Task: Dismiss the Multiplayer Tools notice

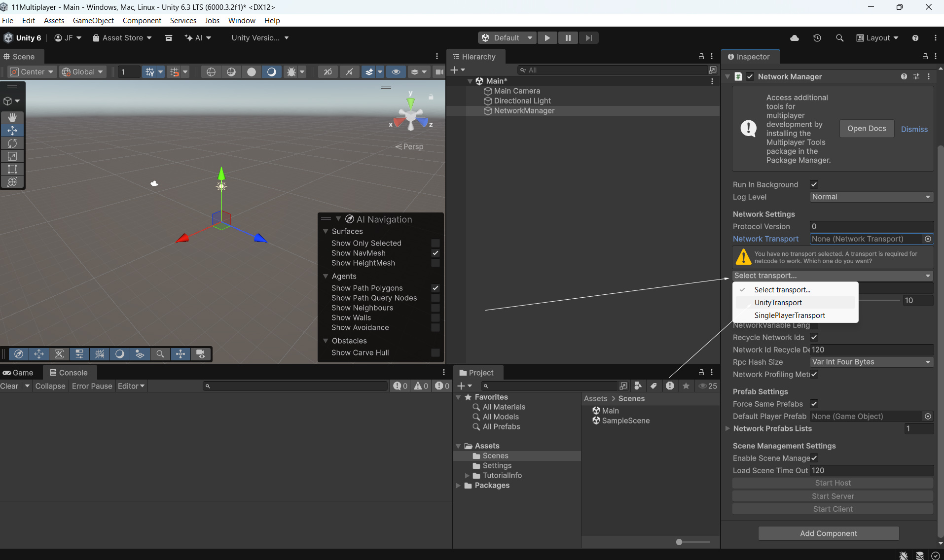Action: [914, 129]
